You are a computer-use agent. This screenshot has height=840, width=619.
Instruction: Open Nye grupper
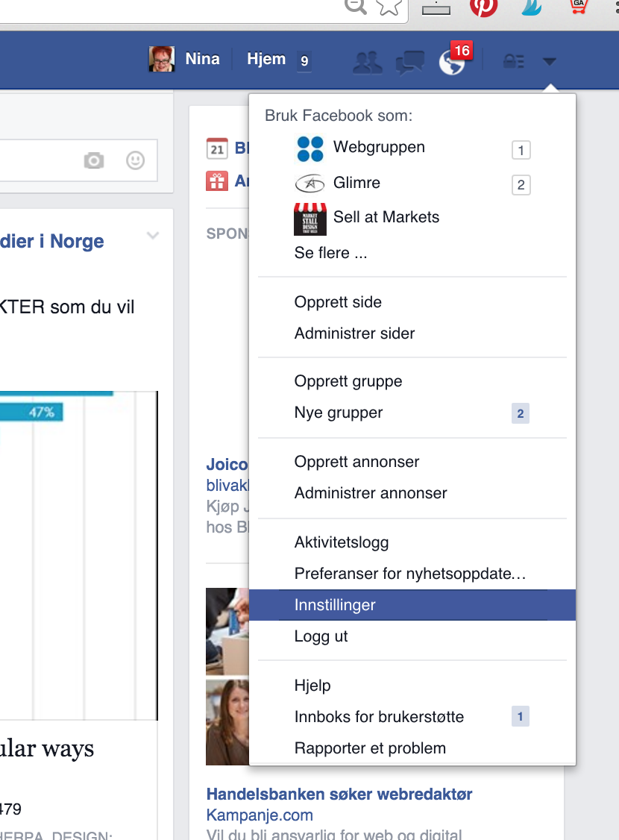pos(339,413)
